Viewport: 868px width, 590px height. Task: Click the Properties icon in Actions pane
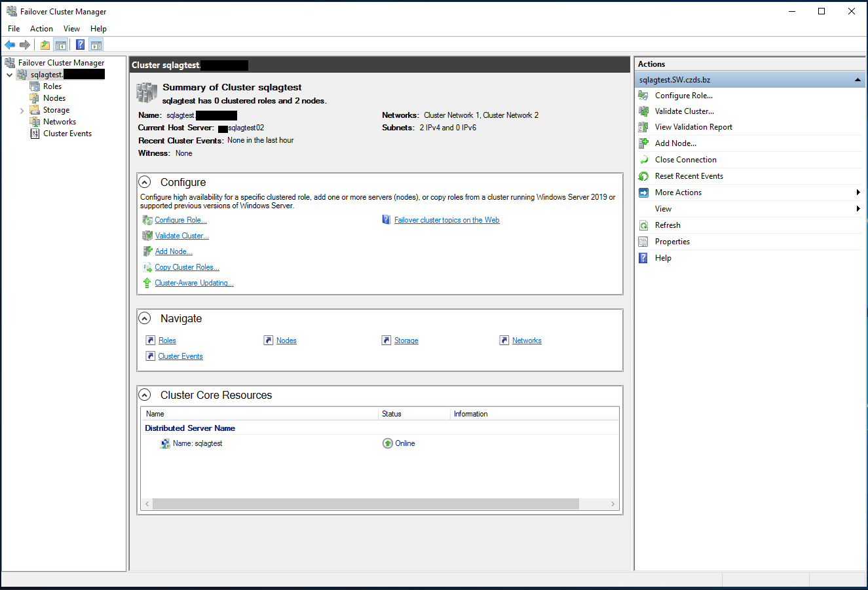coord(643,242)
